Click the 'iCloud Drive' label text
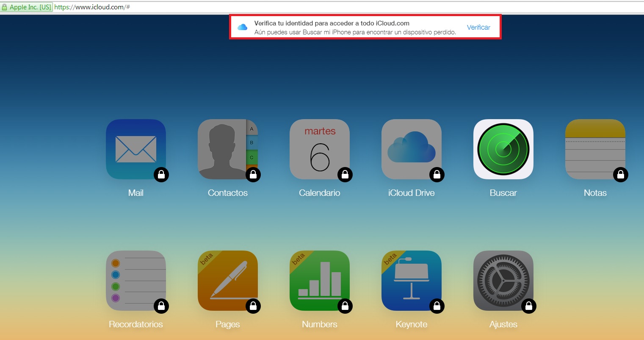This screenshot has height=340, width=644. point(412,193)
